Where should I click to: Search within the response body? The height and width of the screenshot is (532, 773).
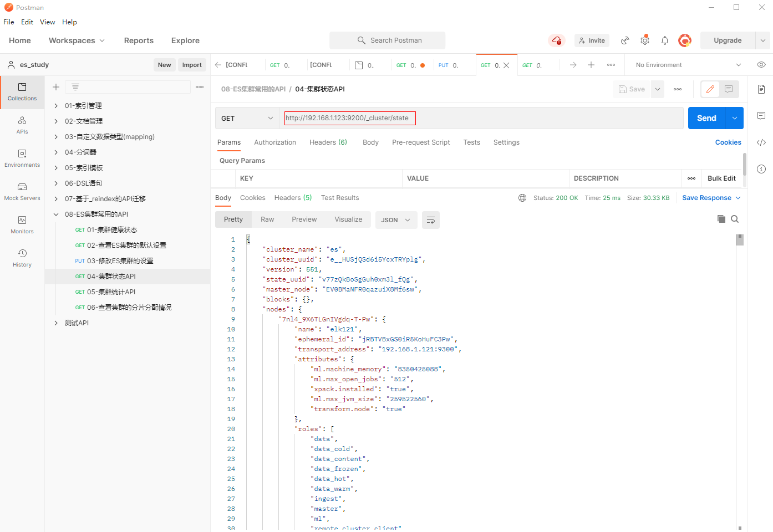735,219
